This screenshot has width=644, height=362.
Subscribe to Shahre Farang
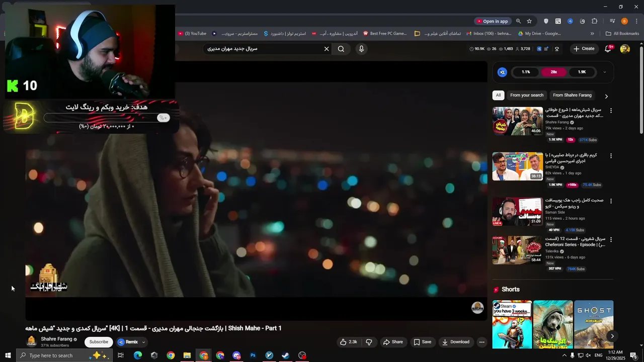coord(99,342)
